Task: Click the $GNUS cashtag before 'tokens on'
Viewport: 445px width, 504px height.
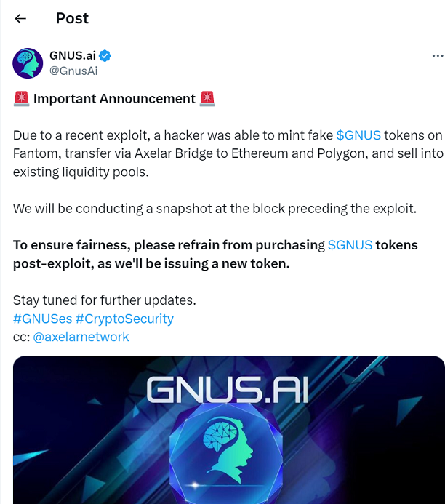Action: pos(358,135)
